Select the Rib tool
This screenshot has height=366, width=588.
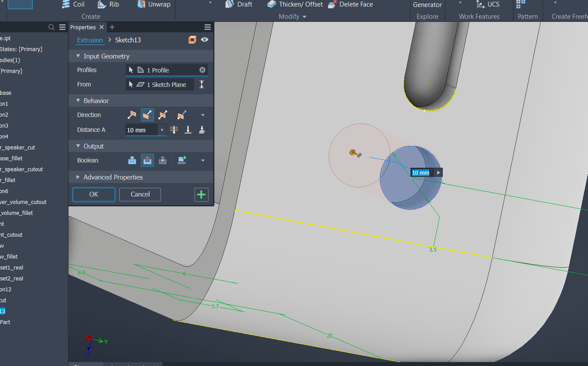(x=108, y=4)
